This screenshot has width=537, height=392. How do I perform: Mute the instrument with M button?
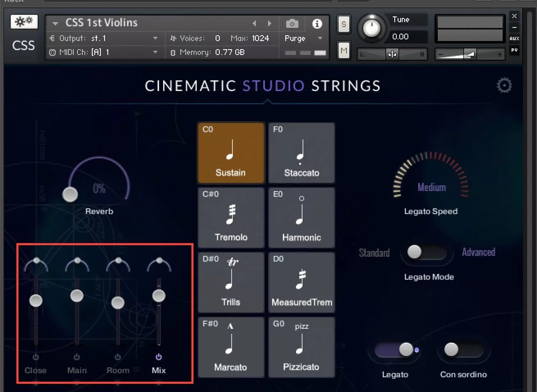344,51
